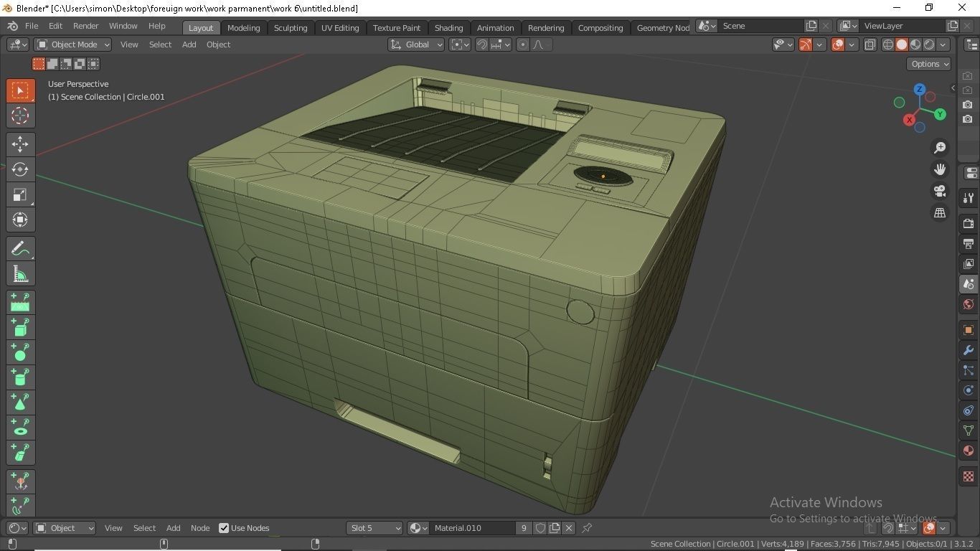Toggle camera view with camera gizmo
This screenshot has height=551, width=980.
(x=940, y=191)
